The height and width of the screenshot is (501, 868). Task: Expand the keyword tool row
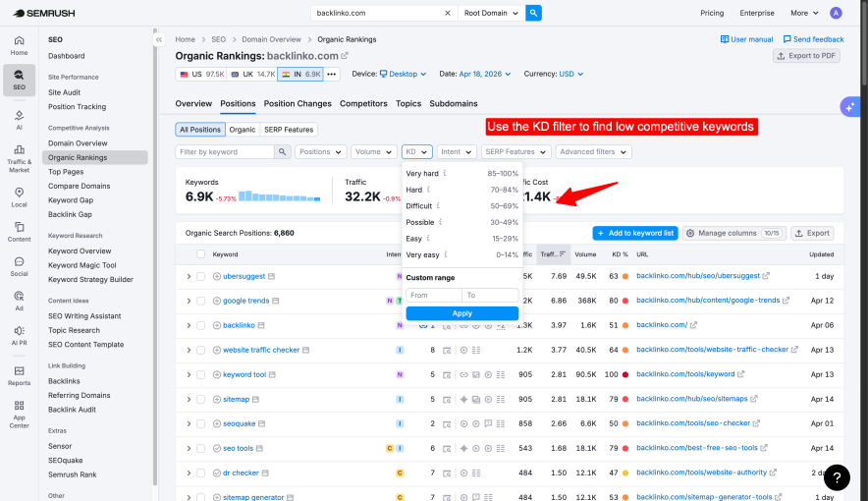pos(189,374)
